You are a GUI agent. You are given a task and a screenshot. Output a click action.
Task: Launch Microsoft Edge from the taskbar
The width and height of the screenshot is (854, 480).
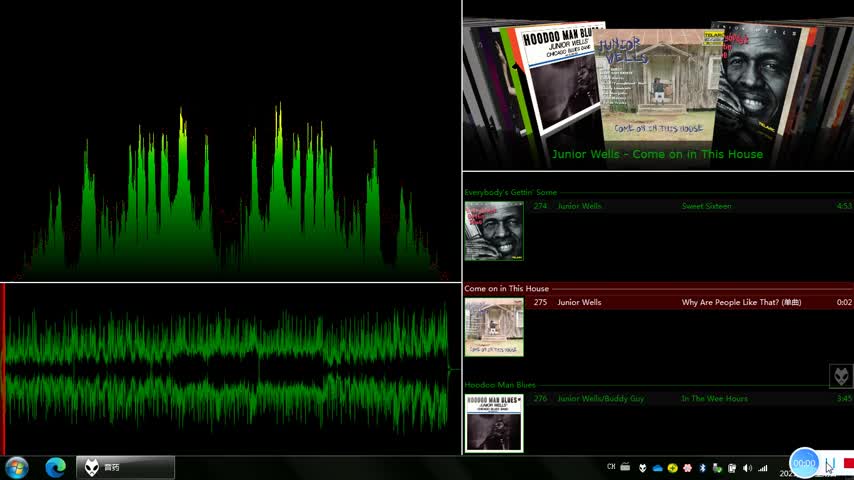pyautogui.click(x=55, y=467)
